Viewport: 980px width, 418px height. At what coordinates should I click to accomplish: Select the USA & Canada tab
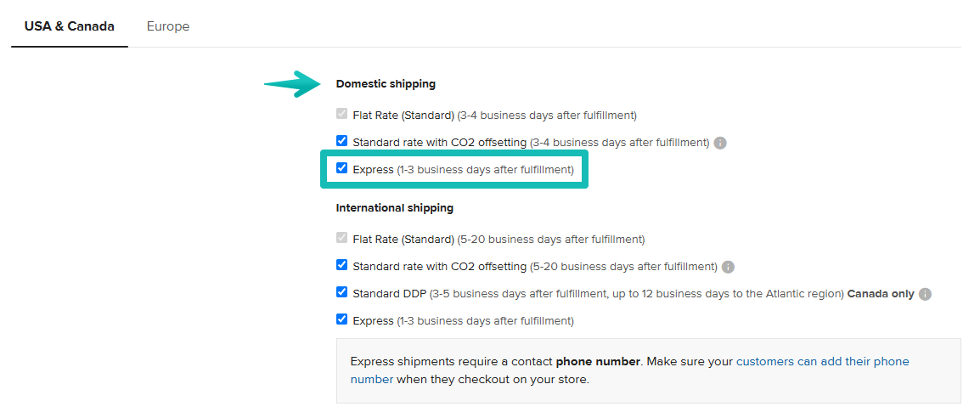pos(70,26)
